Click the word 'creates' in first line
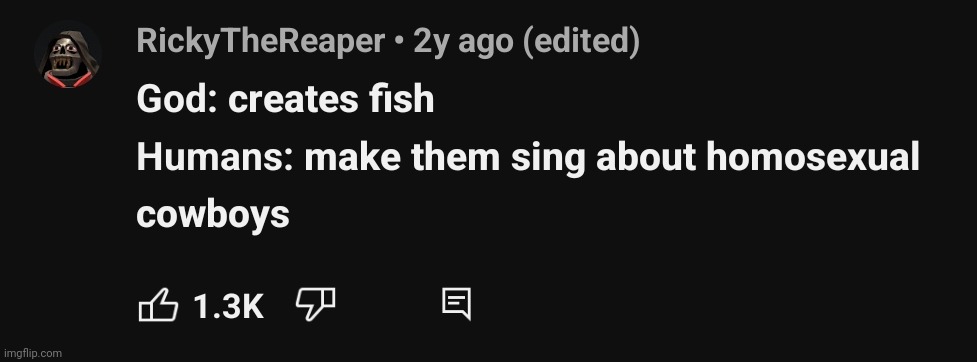This screenshot has height=362, width=977. [288, 100]
